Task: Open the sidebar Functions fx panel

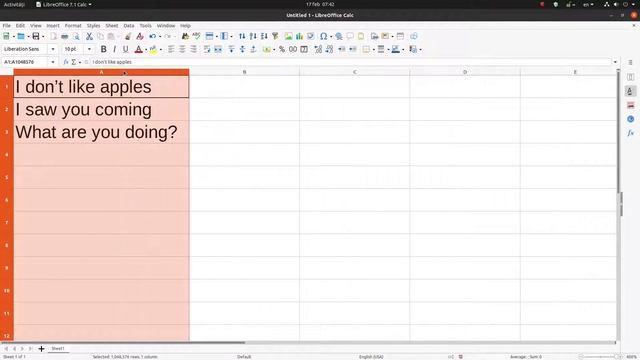Action: point(630,133)
